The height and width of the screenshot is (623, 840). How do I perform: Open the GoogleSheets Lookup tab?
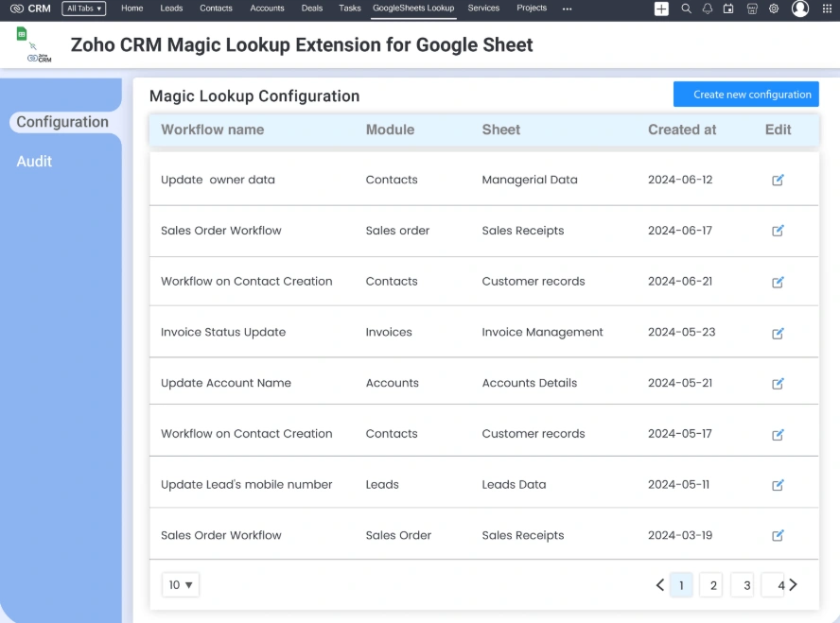pyautogui.click(x=413, y=8)
